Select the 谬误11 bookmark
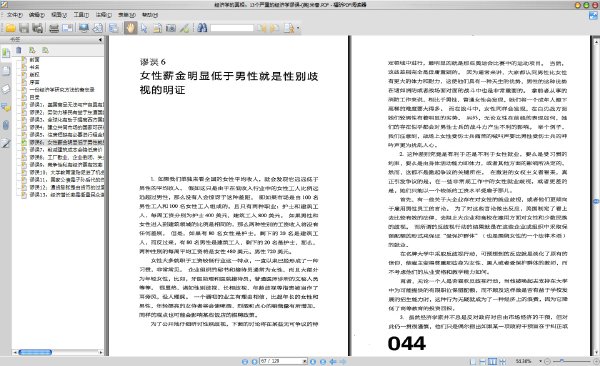 (66, 180)
